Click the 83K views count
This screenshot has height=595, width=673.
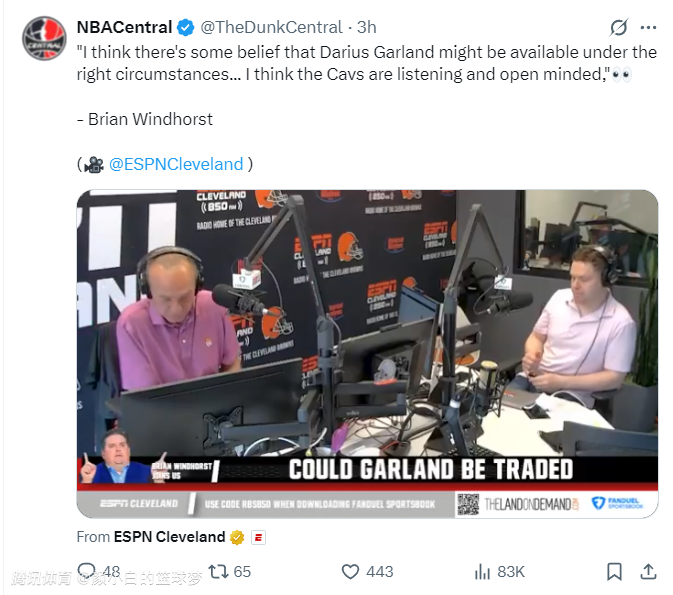[511, 572]
